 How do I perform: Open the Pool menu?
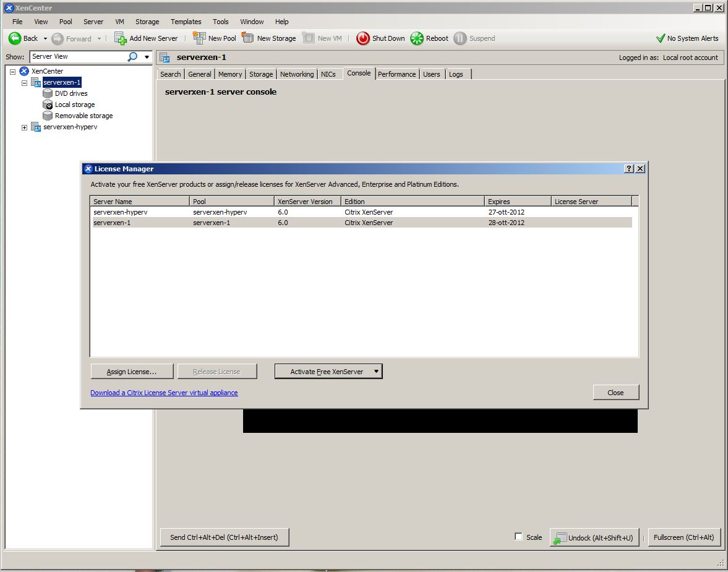pos(66,22)
